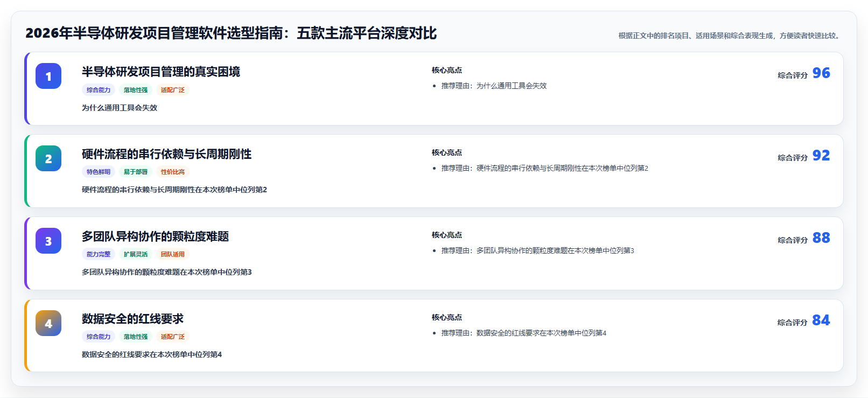
Task: Open 硬件流程的串行依赖与长周期刚性 card title
Action: click(166, 154)
